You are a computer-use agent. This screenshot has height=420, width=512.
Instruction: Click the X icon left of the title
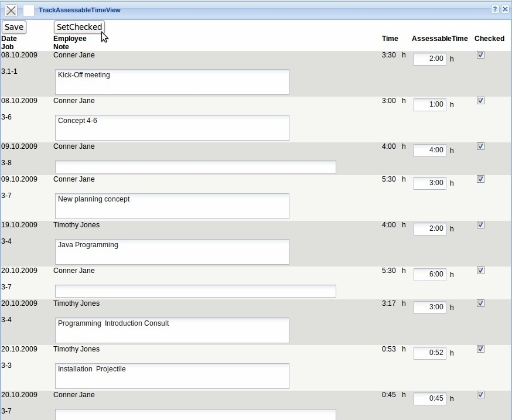[11, 11]
